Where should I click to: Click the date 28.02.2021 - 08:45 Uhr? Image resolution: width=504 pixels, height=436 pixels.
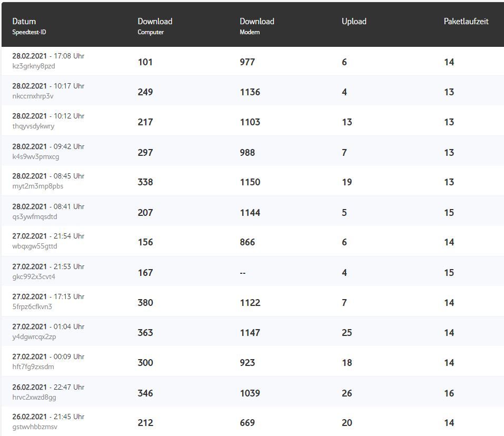click(48, 176)
